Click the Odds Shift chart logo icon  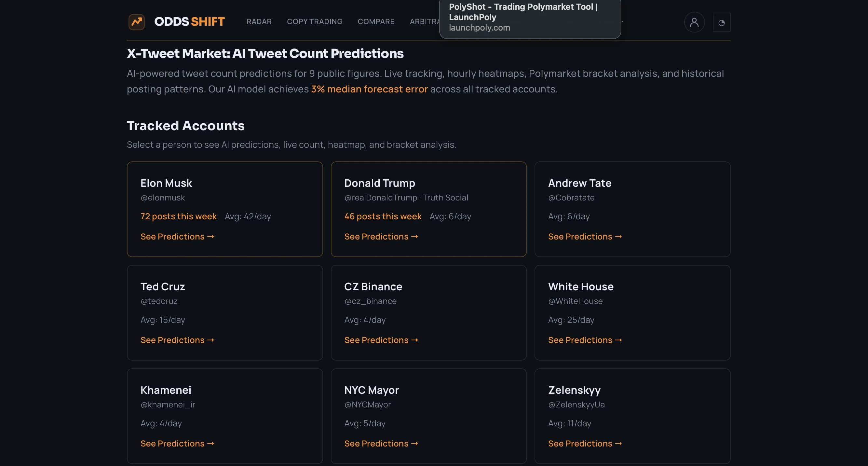point(136,22)
